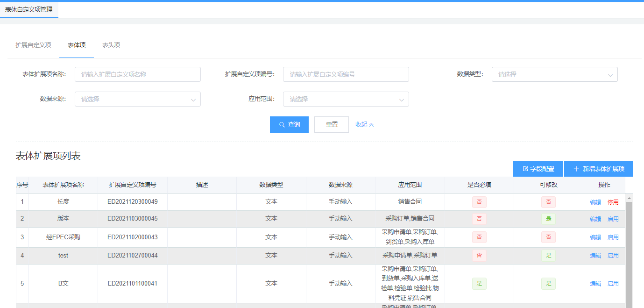This screenshot has height=308, width=644.
Task: Open the 应用范围 dropdown list
Action: click(346, 99)
